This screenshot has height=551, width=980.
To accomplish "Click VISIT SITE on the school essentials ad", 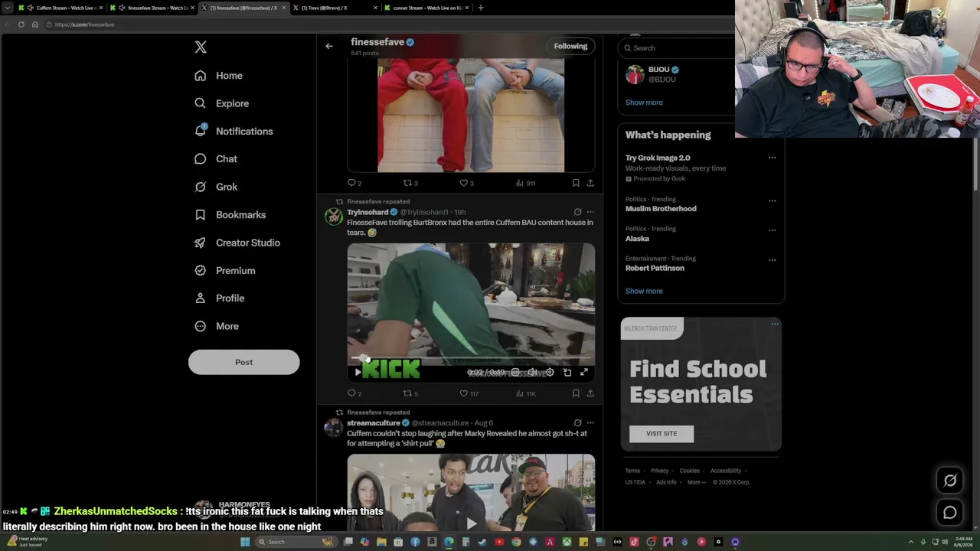I will 661,434.
